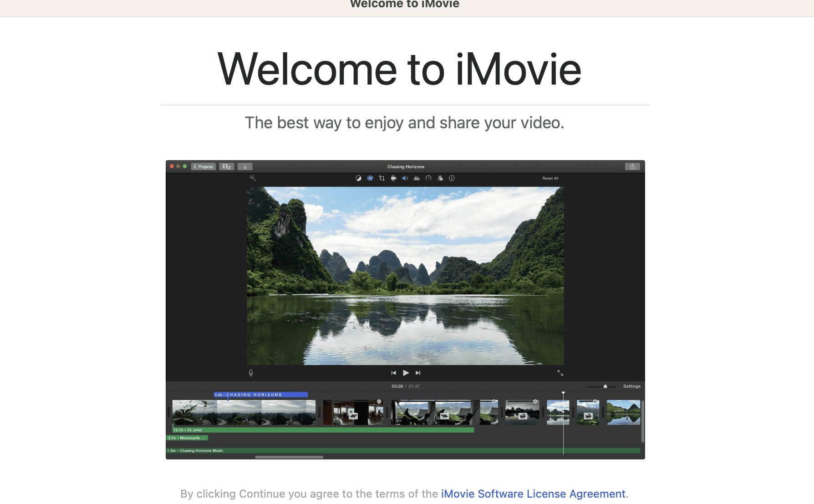
Task: Select the Volume speaker icon
Action: point(405,178)
